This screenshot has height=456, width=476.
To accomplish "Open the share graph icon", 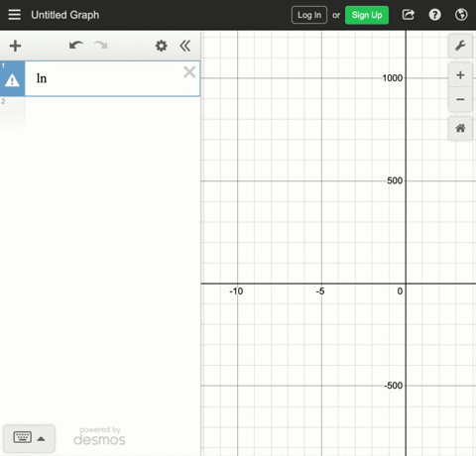I will 409,15.
